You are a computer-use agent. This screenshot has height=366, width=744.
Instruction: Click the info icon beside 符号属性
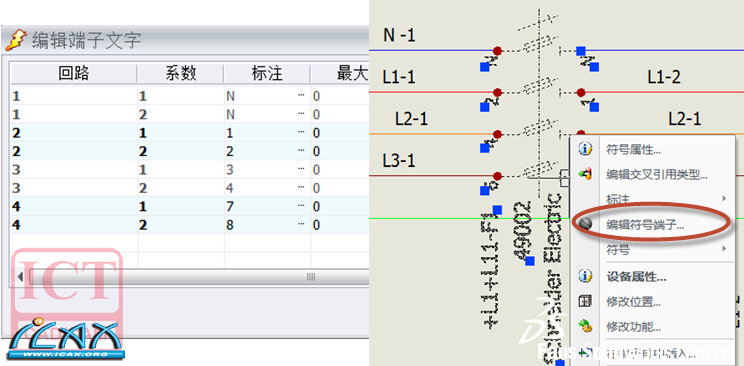coord(586,150)
